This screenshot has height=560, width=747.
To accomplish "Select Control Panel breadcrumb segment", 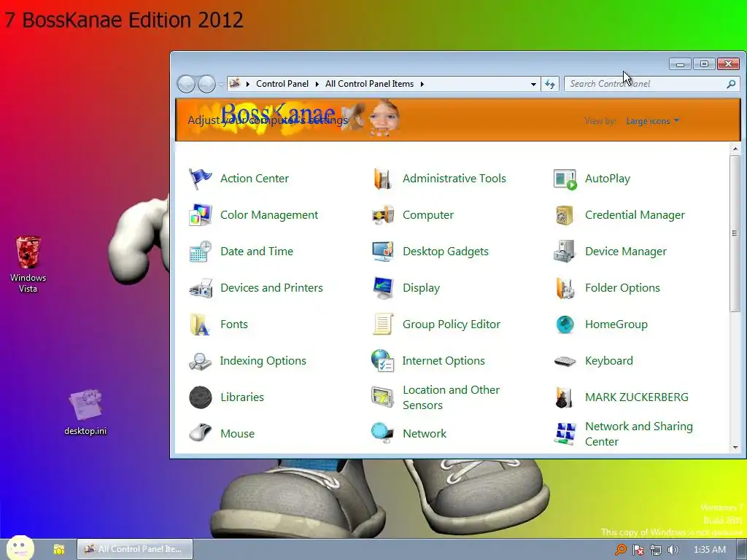I will coord(282,84).
